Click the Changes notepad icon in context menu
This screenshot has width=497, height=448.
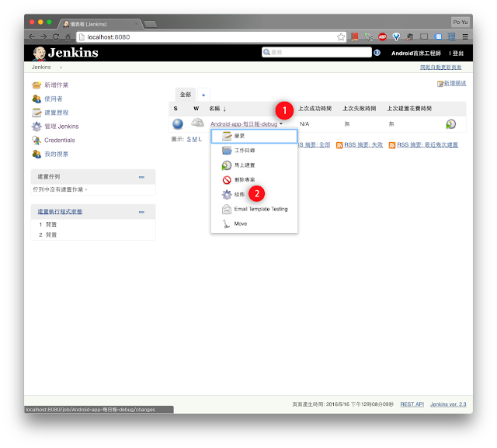(227, 136)
